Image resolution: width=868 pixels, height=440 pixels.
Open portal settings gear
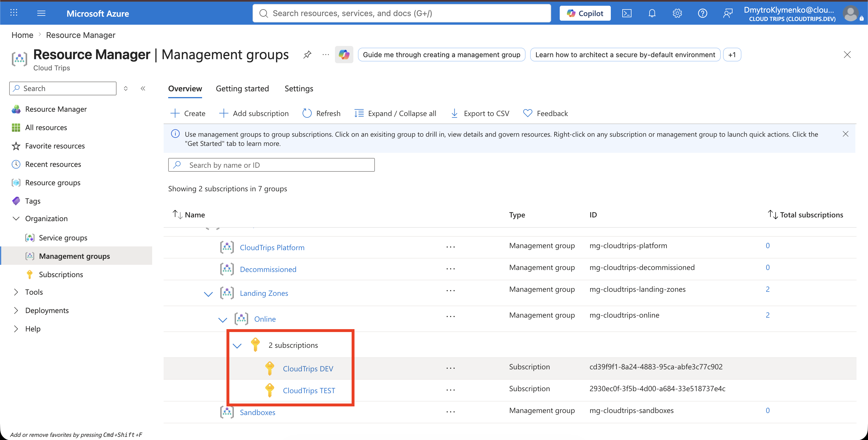coord(677,13)
